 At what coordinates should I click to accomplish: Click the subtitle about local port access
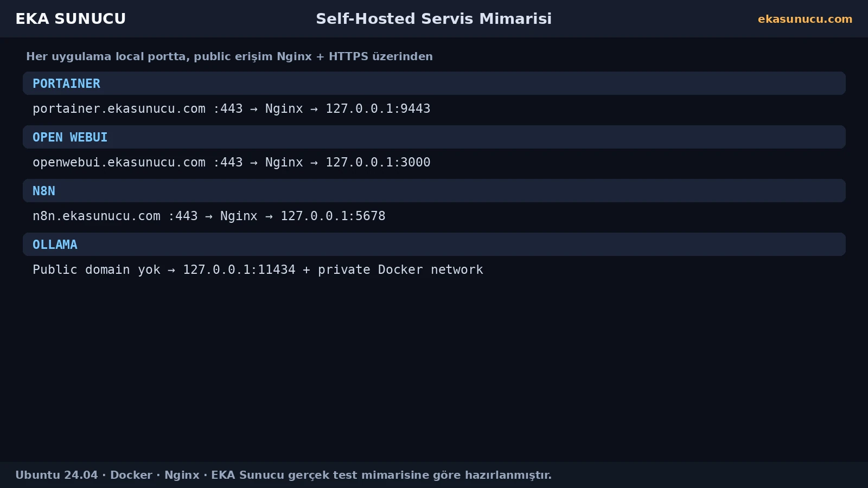pyautogui.click(x=229, y=56)
